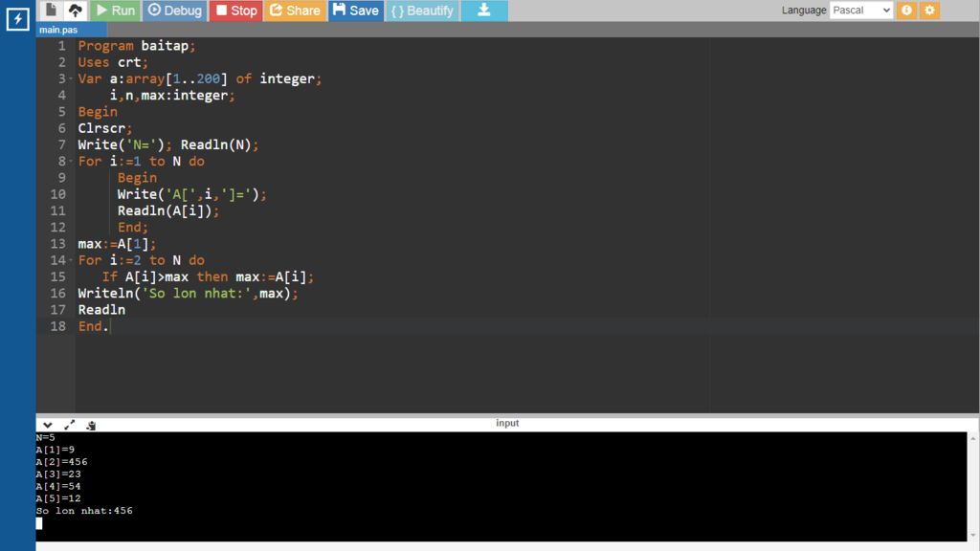Image resolution: width=980 pixels, height=551 pixels.
Task: Click the orange info icon
Action: [906, 10]
